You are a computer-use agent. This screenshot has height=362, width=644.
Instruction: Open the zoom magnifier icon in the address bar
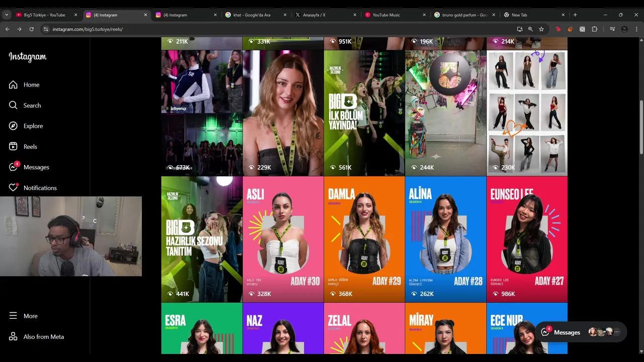click(x=530, y=29)
